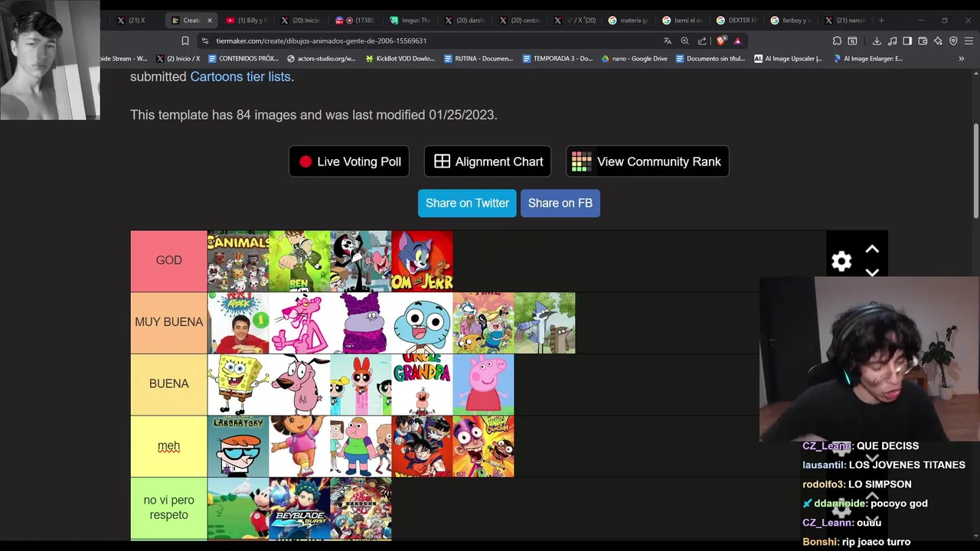This screenshot has height=551, width=980.
Task: Toggle the browser sidebar panel icon
Action: [907, 41]
